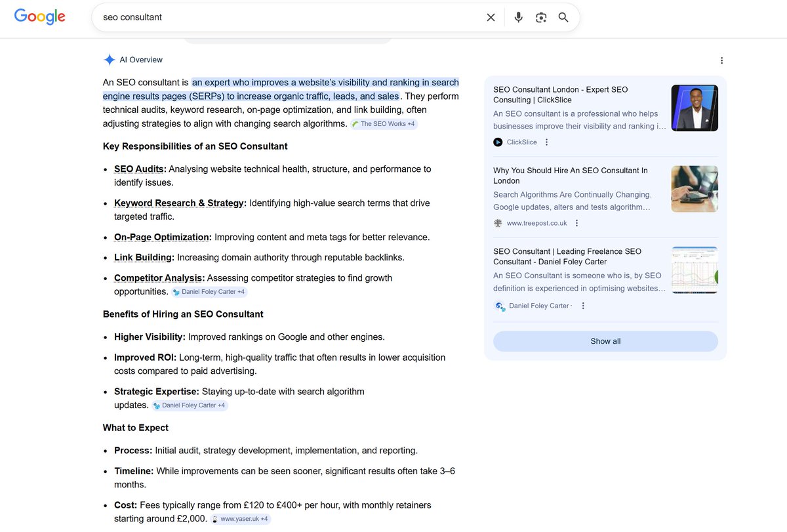Click the What to Expect heading
Image resolution: width=787 pixels, height=532 pixels.
(136, 428)
